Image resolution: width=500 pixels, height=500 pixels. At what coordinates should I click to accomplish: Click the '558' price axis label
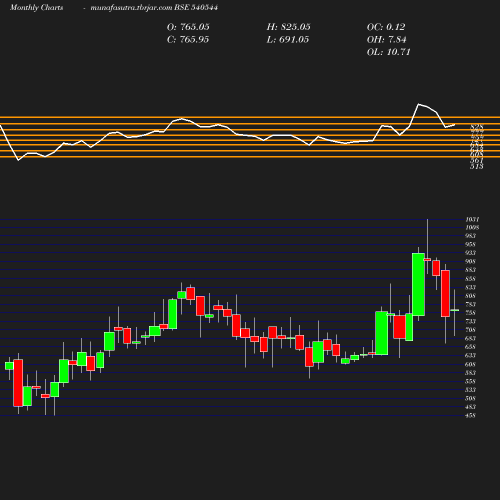(471, 381)
